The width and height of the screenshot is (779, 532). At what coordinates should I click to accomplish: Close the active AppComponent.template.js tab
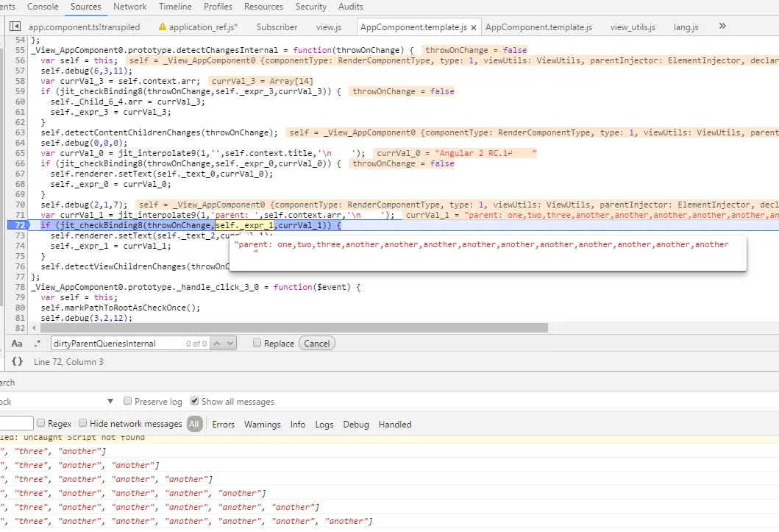(474, 27)
